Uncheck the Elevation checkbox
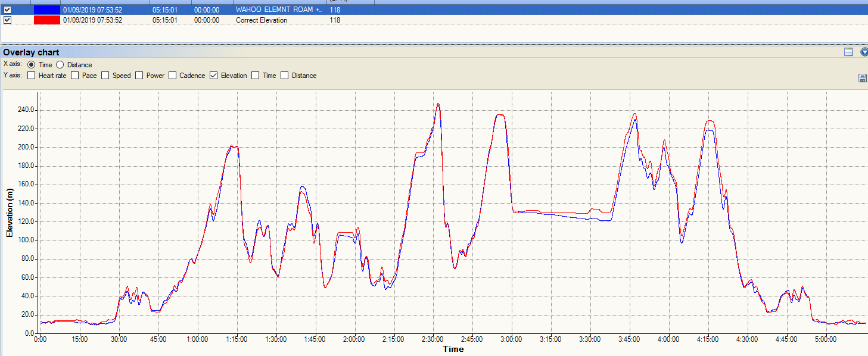The image size is (868, 356). click(213, 76)
